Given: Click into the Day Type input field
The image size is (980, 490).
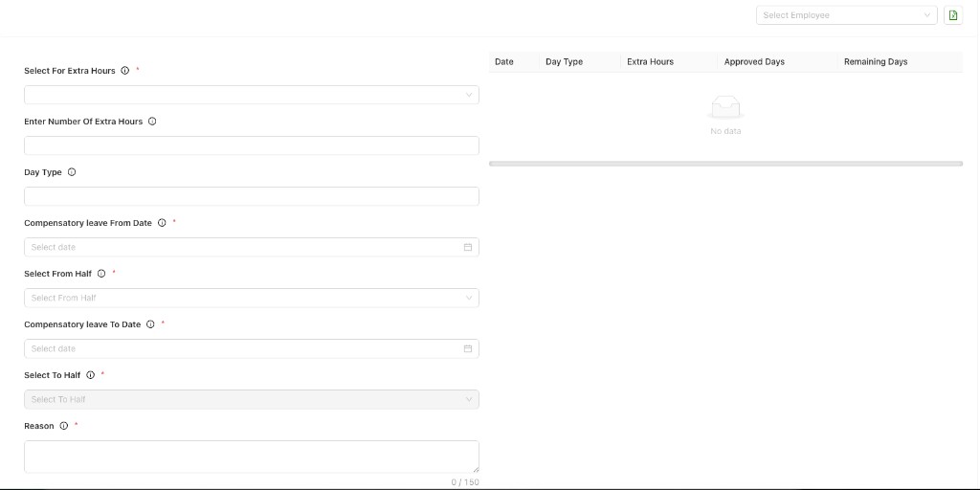Looking at the screenshot, I should 252,196.
